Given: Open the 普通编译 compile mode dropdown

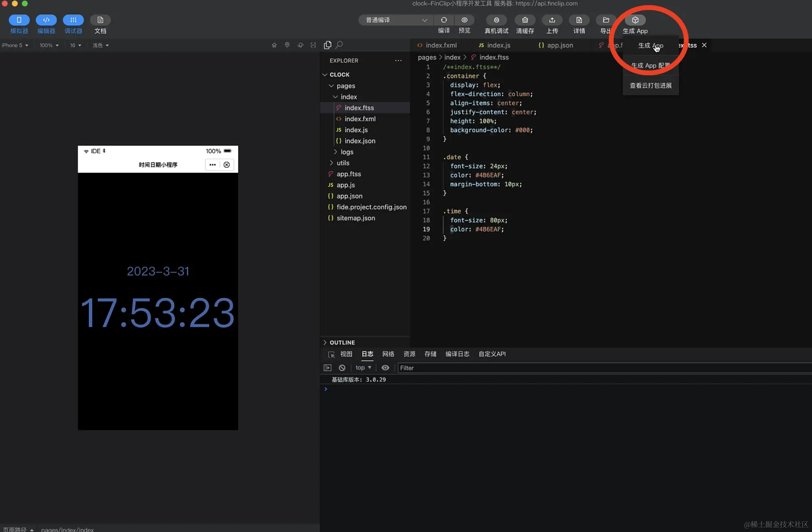Looking at the screenshot, I should 395,20.
